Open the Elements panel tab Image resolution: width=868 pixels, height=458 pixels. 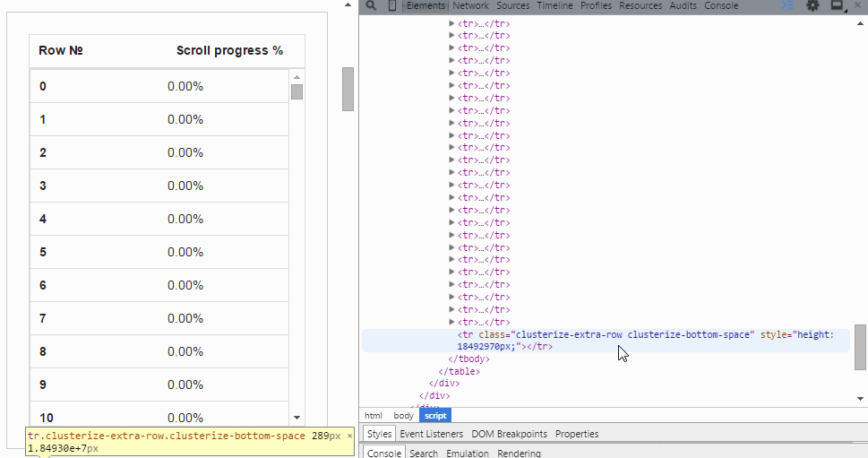click(425, 5)
